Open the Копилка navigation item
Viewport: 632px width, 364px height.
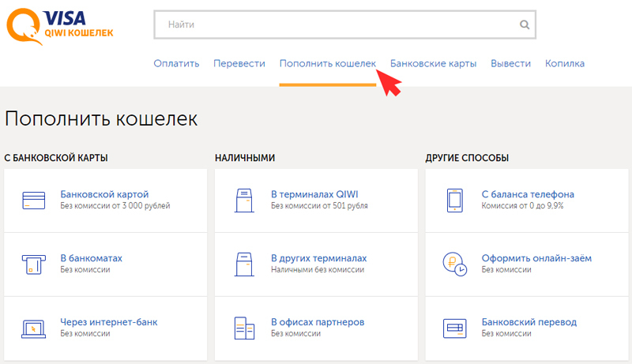click(x=564, y=63)
